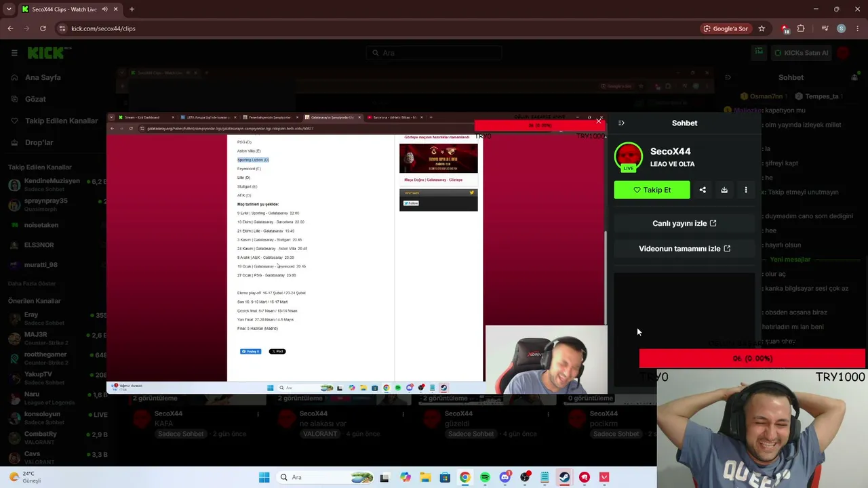Open the tab search dropdown arrow
Image resolution: width=868 pixels, height=488 pixels.
[x=9, y=9]
